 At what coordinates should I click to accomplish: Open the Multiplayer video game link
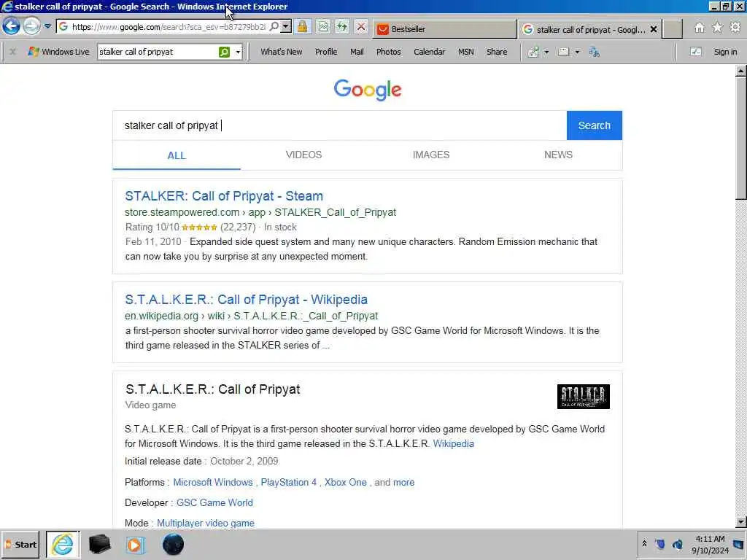[205, 524]
